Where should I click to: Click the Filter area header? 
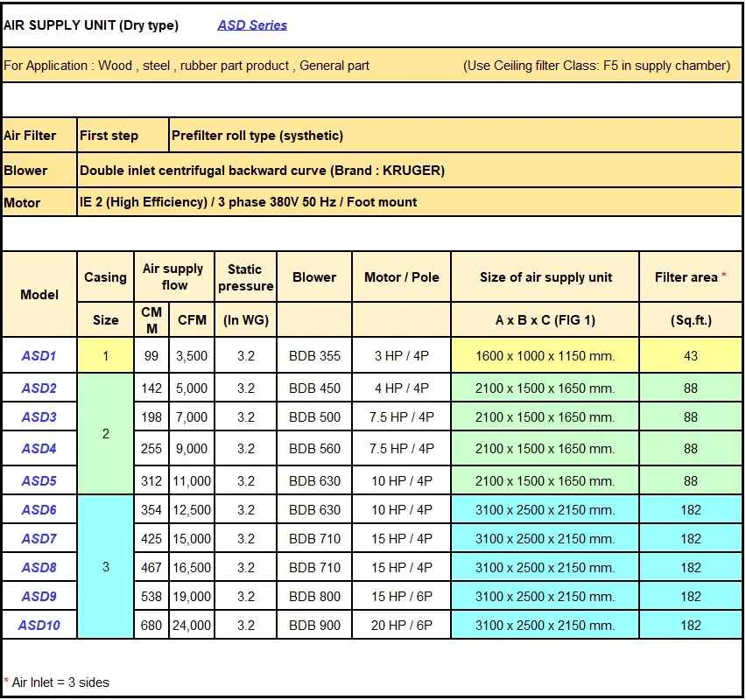(690, 276)
